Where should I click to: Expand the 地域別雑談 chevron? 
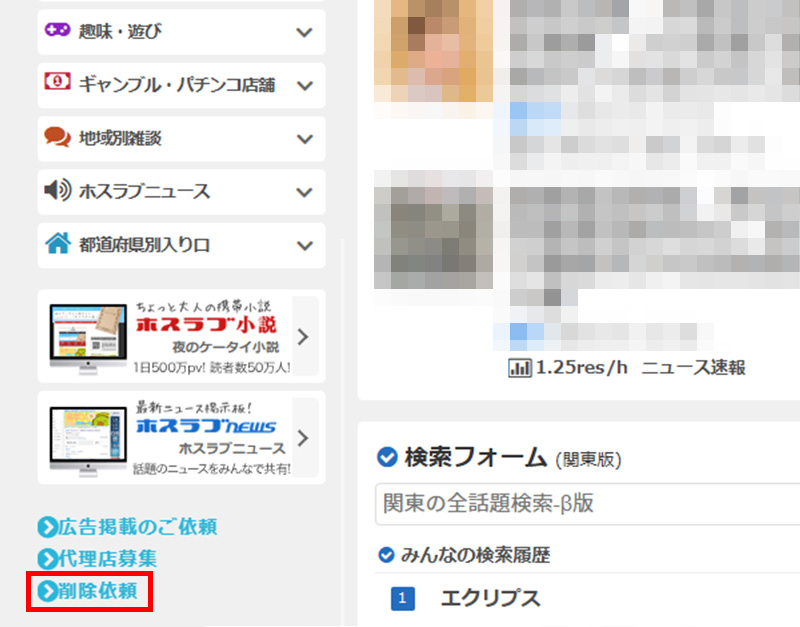point(305,138)
